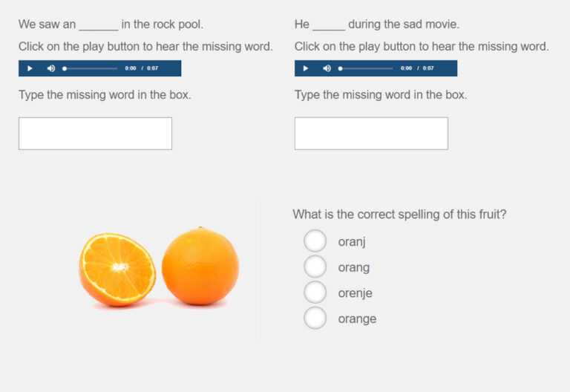Play the audio for the sad movie sentence

(x=306, y=68)
